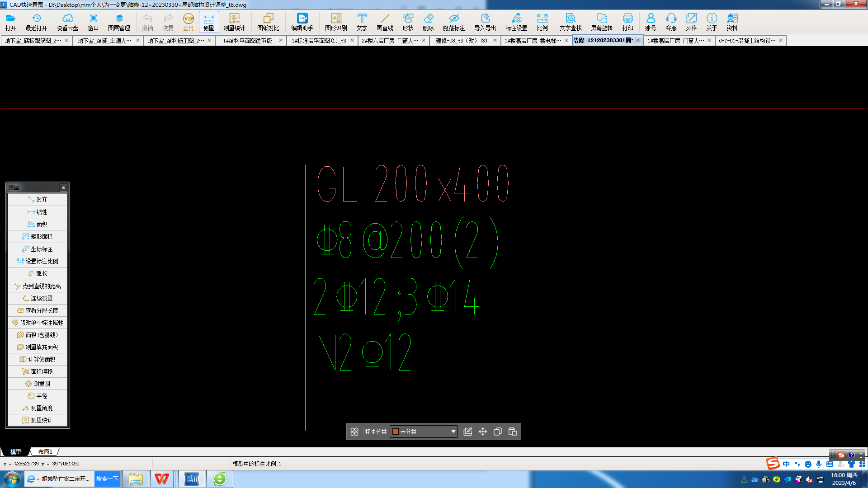Choose 矩形面积 measurement option

point(38,236)
